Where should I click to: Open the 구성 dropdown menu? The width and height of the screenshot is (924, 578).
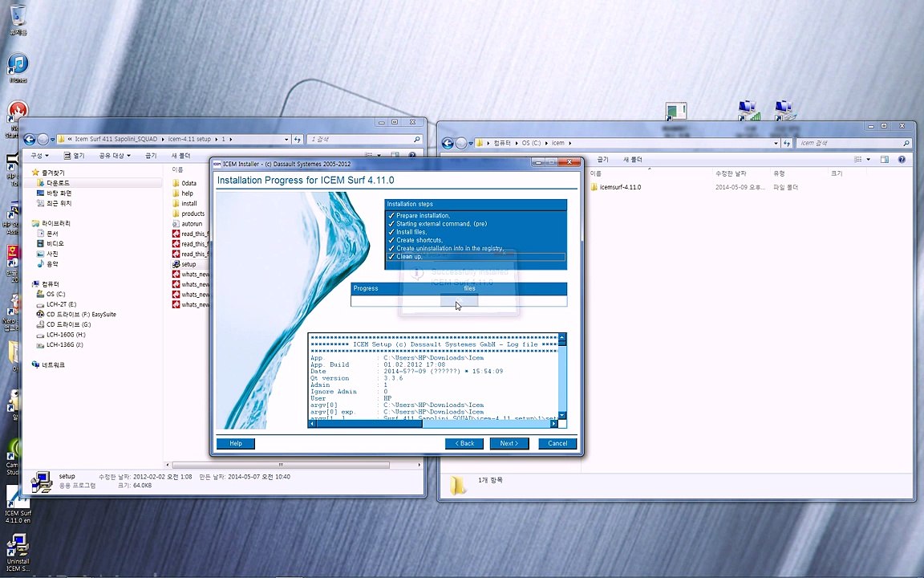pos(39,156)
